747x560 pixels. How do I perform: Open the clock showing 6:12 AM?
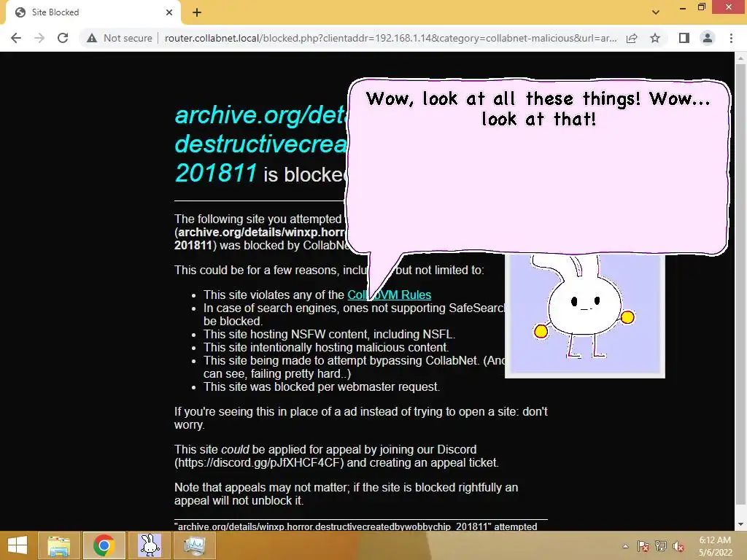coord(715,546)
